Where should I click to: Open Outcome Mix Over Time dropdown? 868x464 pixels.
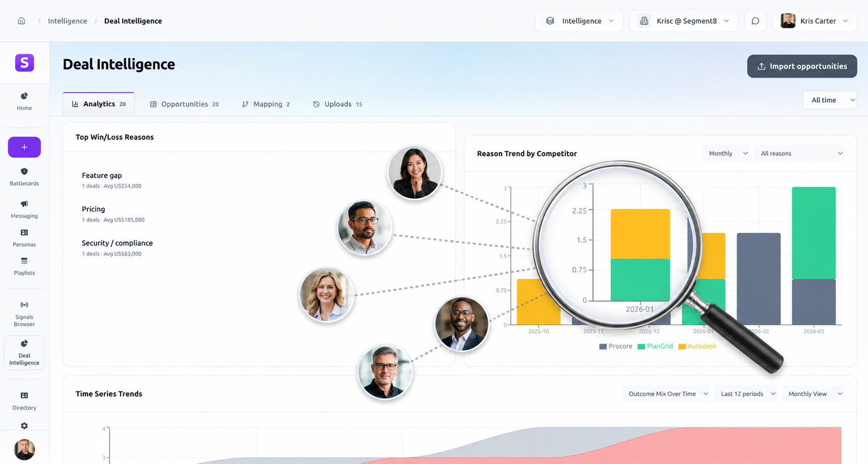tap(666, 394)
